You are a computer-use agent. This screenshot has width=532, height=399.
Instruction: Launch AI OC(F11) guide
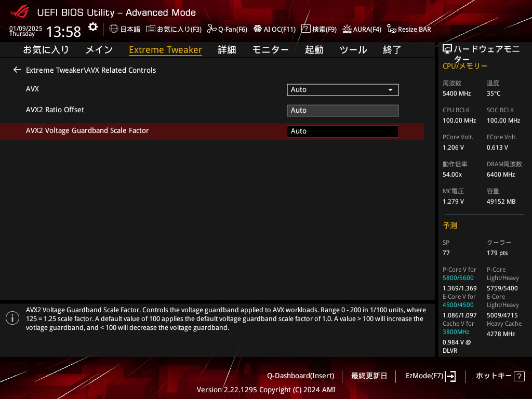pos(274,29)
